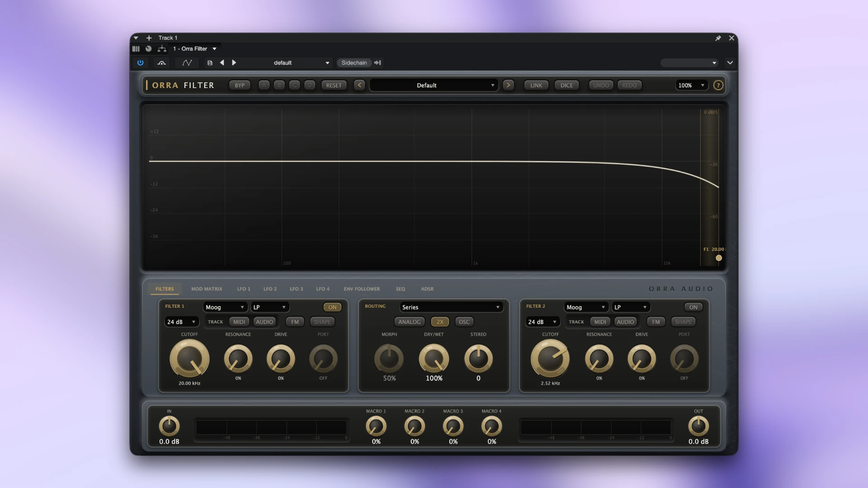
Task: Click the RESET button
Action: tap(334, 85)
